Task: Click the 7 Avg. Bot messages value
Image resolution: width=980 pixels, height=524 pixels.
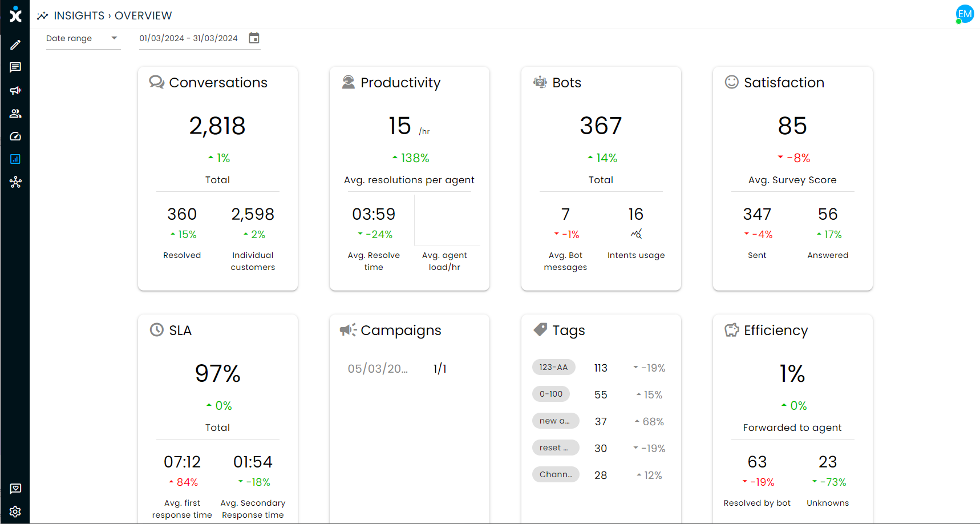Action: [565, 214]
